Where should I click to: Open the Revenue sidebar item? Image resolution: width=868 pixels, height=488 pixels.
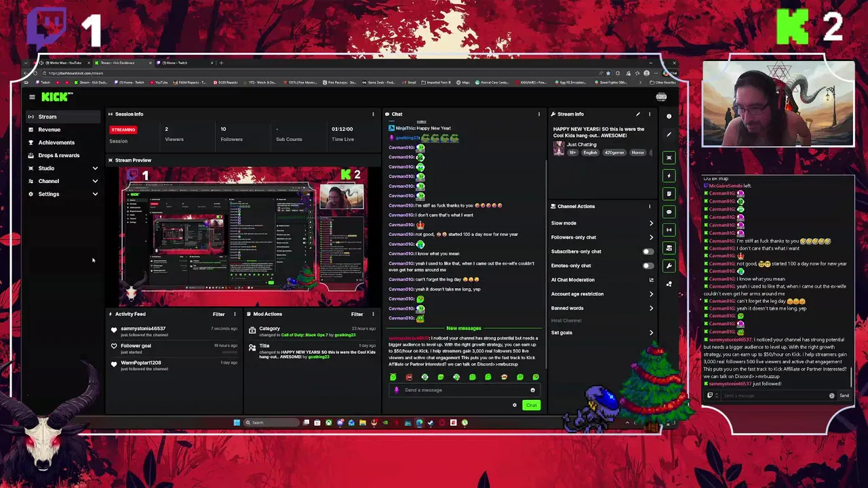tap(62, 129)
